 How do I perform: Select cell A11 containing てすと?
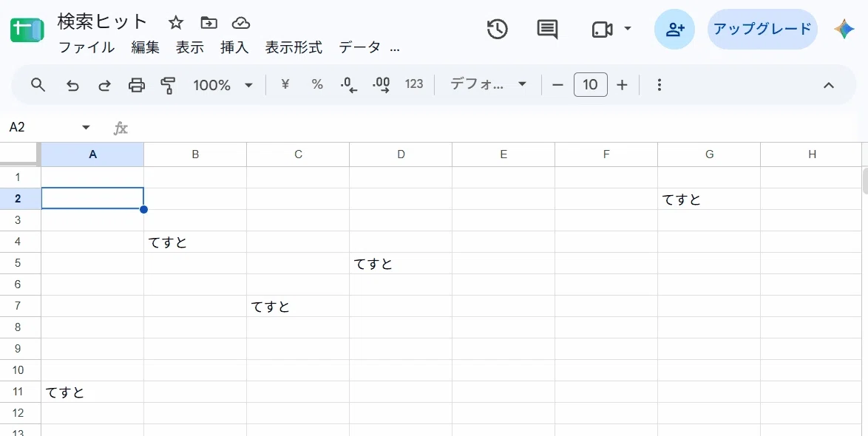tap(92, 392)
